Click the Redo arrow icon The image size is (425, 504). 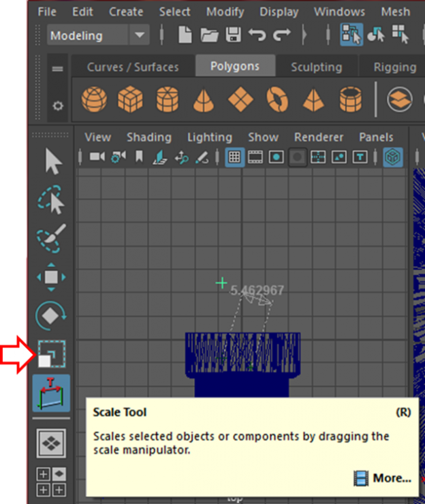click(x=282, y=34)
